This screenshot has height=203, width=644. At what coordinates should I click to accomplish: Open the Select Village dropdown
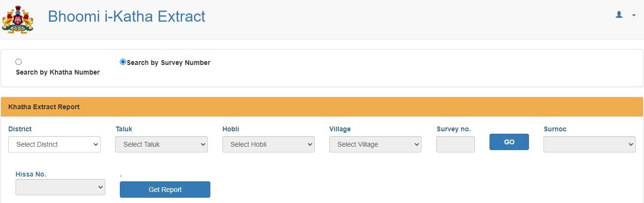pyautogui.click(x=375, y=144)
